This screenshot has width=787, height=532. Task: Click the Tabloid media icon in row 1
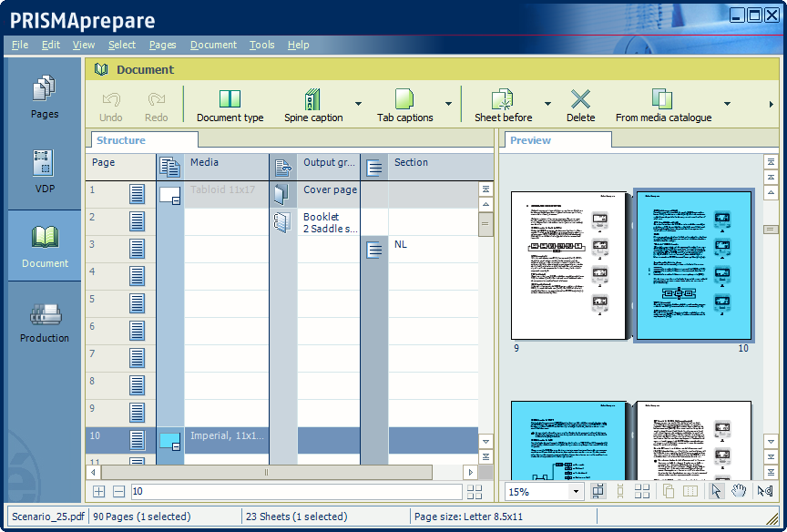click(170, 195)
